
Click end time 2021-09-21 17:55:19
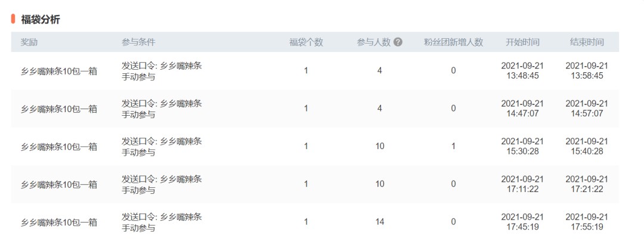pos(587,222)
